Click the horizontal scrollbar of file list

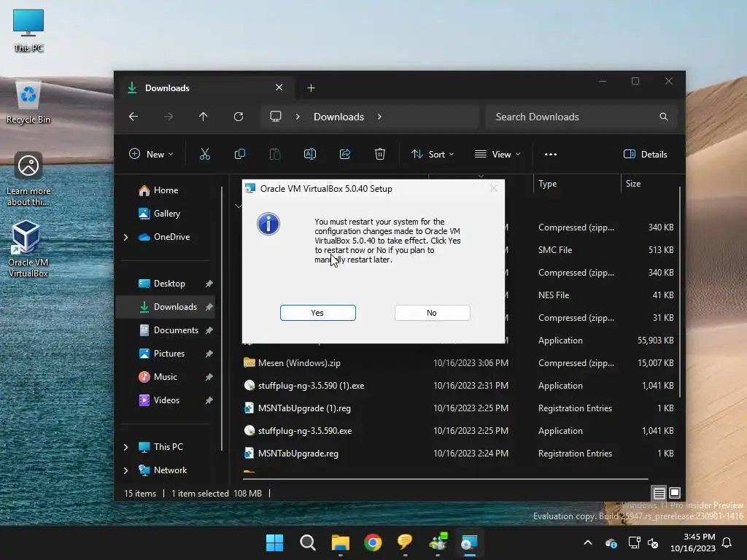click(x=446, y=479)
